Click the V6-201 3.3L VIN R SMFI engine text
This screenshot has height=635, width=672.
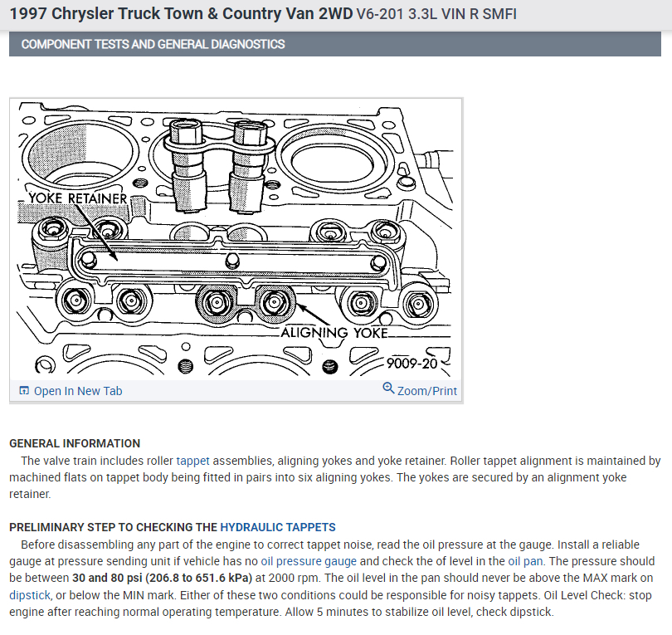tap(436, 14)
